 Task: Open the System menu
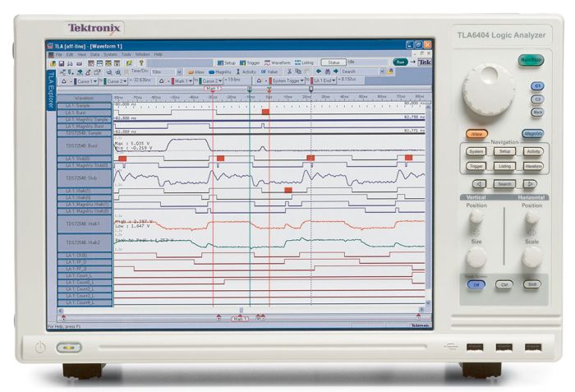[x=110, y=54]
